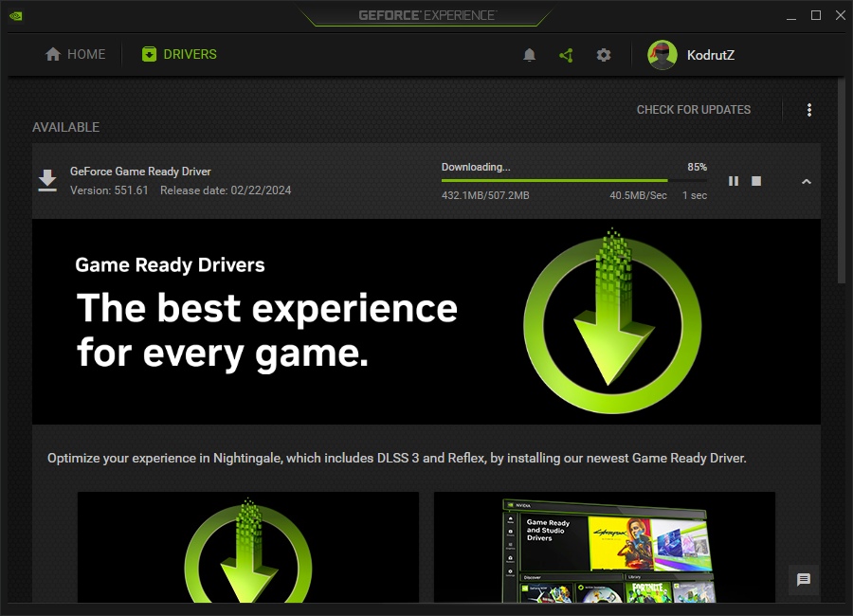This screenshot has width=853, height=616.
Task: Click the download progress bar
Action: (574, 180)
